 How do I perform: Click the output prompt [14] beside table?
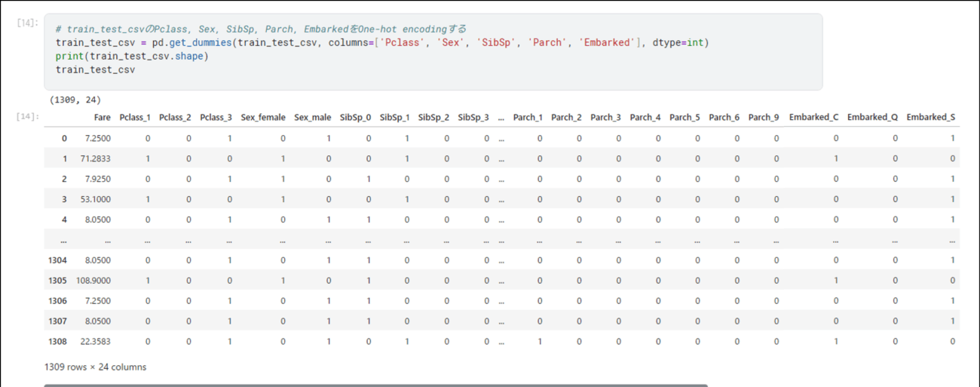pyautogui.click(x=27, y=117)
